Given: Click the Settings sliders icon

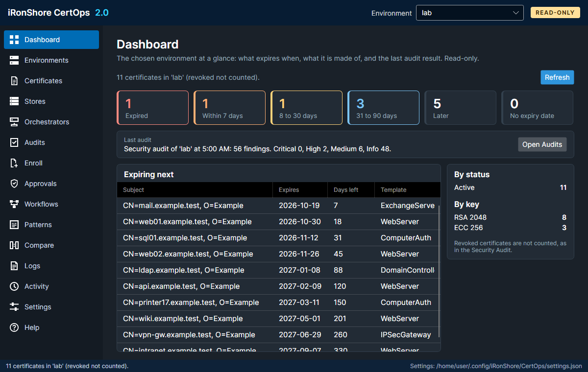Looking at the screenshot, I should [14, 307].
